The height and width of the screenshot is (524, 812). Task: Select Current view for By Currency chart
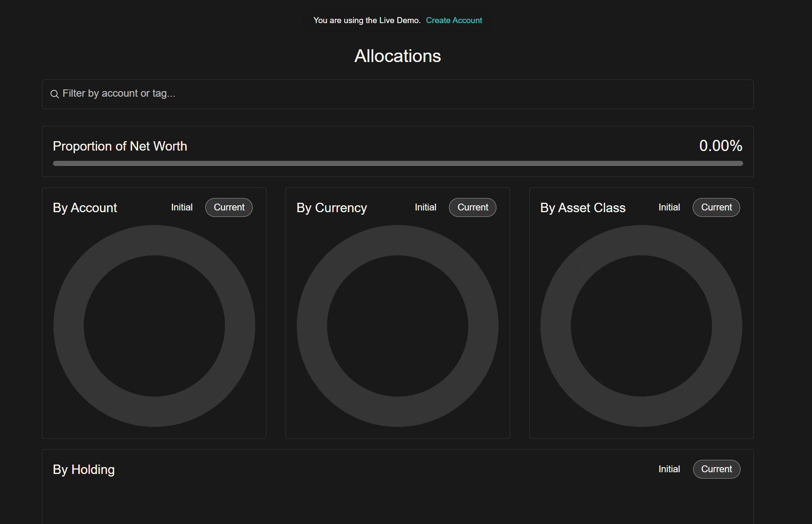(472, 207)
